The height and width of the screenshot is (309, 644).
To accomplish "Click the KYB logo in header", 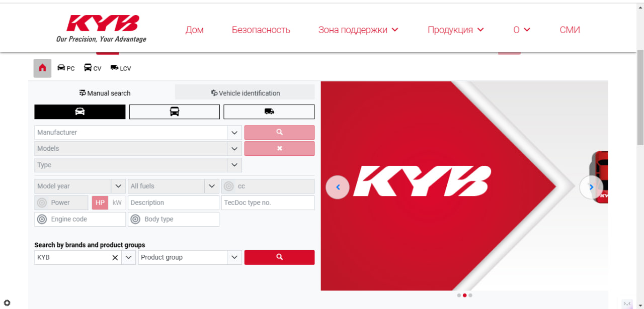I will [102, 29].
